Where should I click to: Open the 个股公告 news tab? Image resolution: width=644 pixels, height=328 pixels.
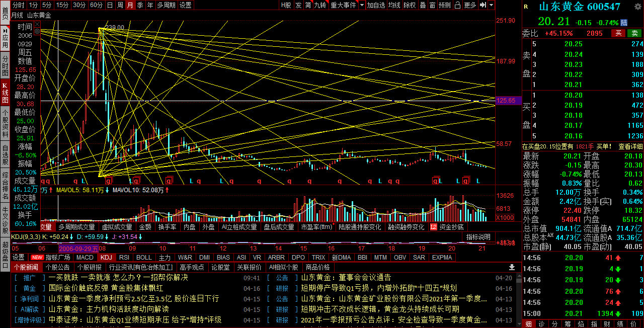[58, 267]
